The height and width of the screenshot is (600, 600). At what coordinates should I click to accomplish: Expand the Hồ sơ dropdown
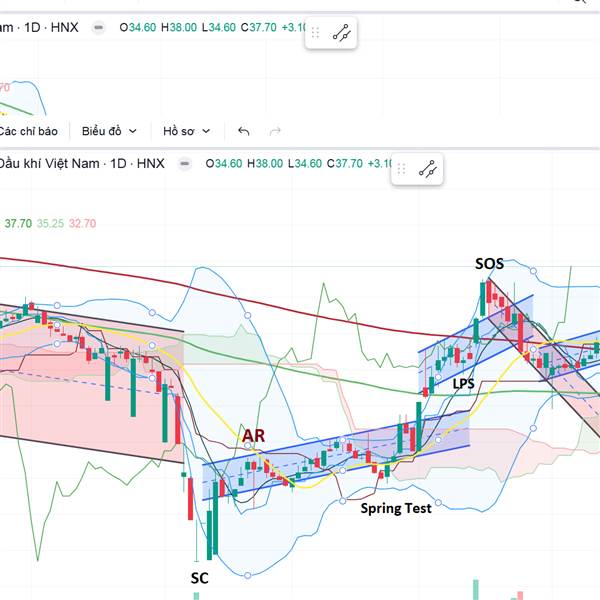click(186, 131)
